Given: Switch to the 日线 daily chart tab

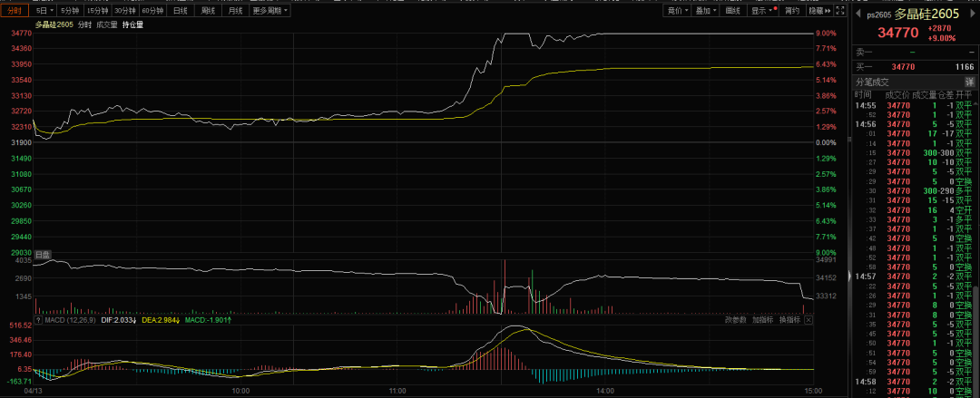Looking at the screenshot, I should (x=181, y=11).
